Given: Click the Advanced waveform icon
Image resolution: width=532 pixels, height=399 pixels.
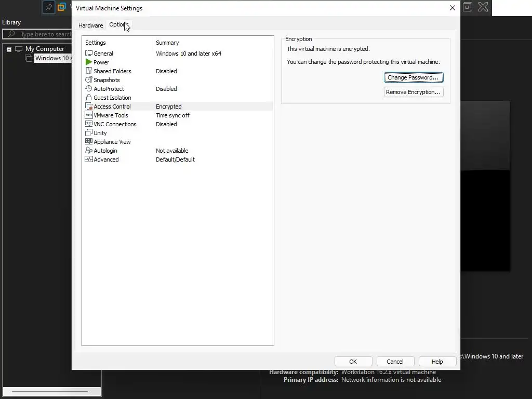Looking at the screenshot, I should pos(88,159).
